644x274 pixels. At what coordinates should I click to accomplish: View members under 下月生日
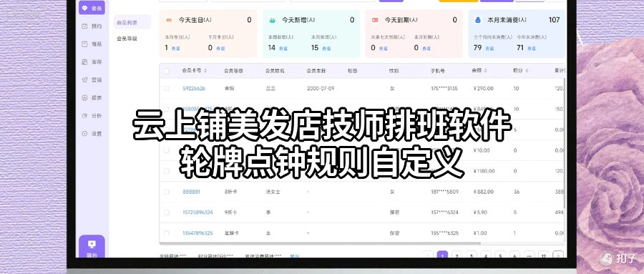(x=220, y=48)
